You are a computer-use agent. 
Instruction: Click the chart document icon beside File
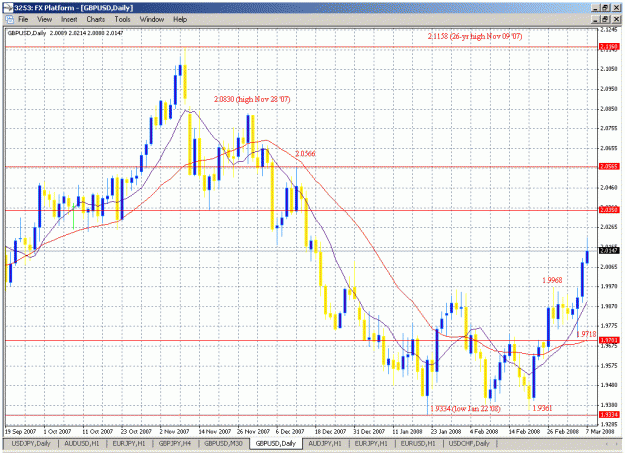click(x=9, y=19)
